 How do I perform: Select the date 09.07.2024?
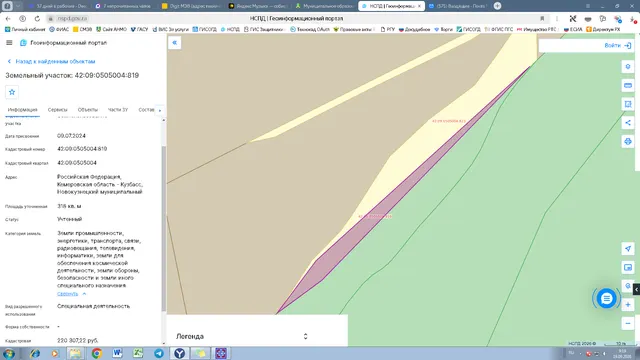tap(71, 136)
